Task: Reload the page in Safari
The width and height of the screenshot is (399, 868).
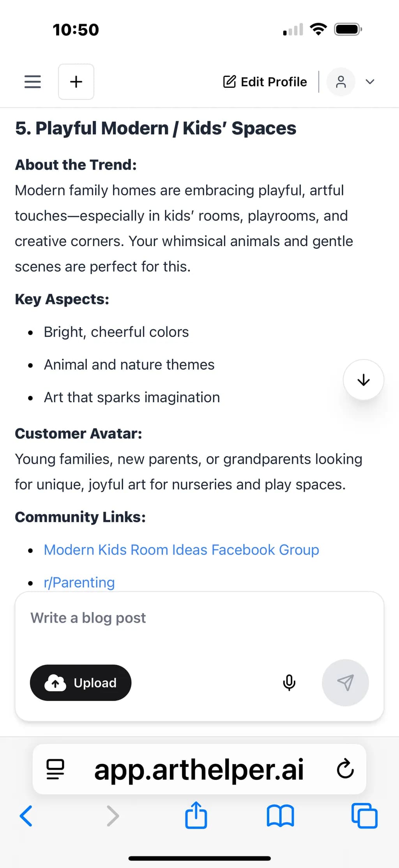Action: [x=345, y=769]
